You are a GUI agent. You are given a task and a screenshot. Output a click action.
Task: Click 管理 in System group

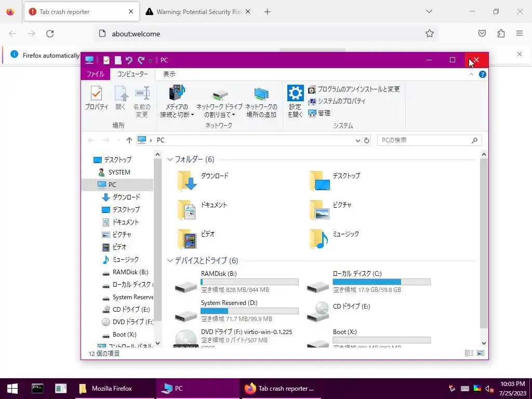coord(319,113)
